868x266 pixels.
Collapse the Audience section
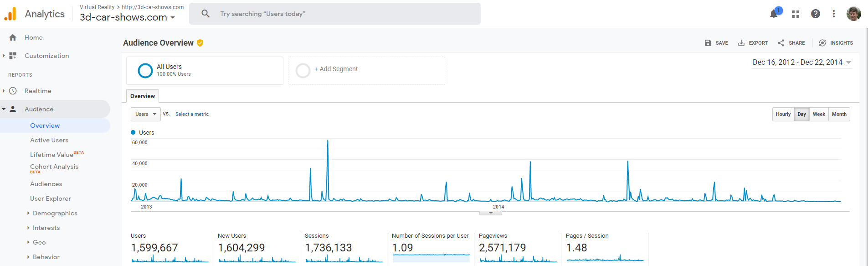click(x=4, y=109)
